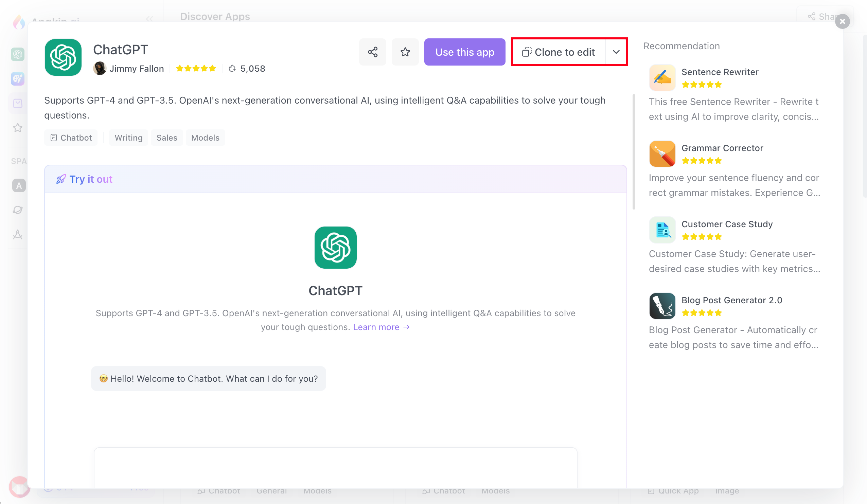Click the five-star rating under ChatGPT title

[196, 69]
